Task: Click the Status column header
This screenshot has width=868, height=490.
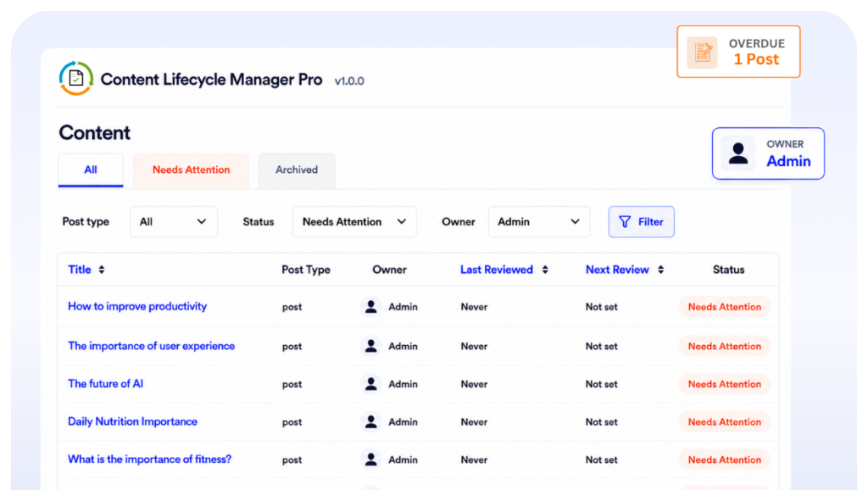Action: [728, 270]
